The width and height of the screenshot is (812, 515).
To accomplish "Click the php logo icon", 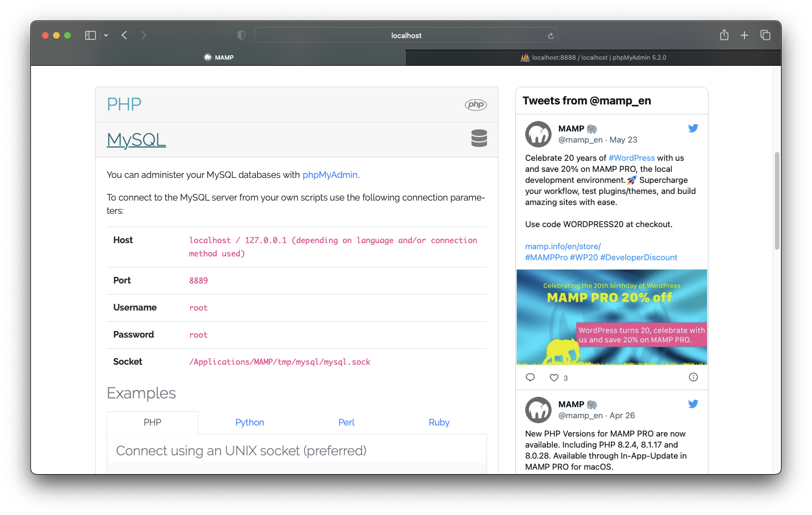I will click(475, 104).
